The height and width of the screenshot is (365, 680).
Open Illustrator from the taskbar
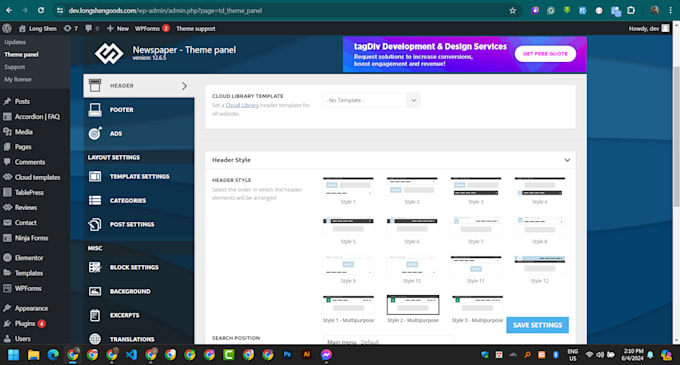[x=307, y=355]
